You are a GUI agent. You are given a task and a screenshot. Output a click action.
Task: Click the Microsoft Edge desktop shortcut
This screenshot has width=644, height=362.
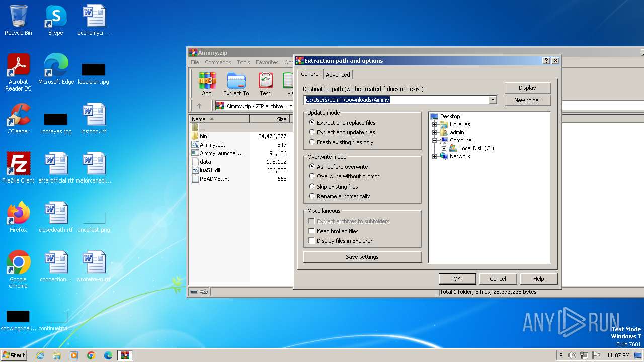56,69
